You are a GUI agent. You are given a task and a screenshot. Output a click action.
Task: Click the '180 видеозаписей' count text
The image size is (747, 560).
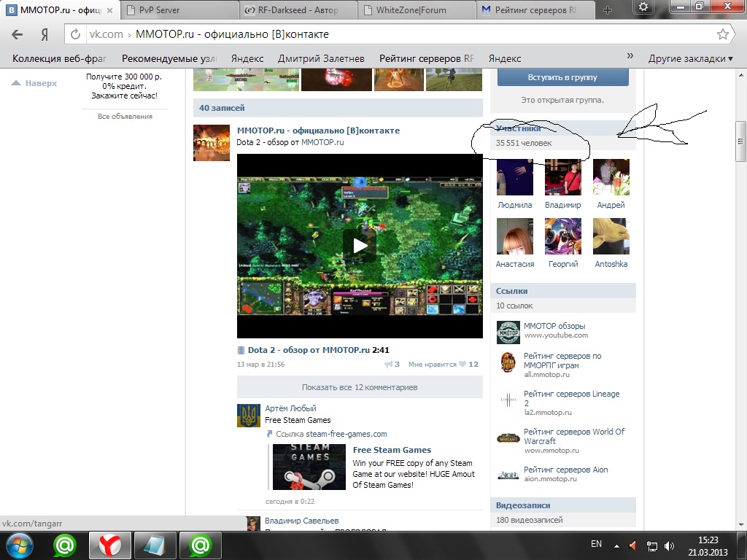530,520
